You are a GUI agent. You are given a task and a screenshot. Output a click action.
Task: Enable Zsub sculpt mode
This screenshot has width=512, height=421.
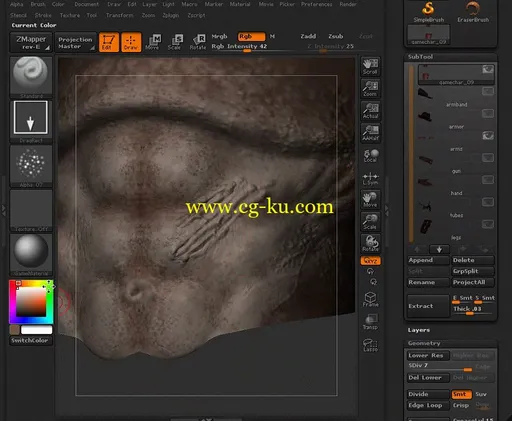(x=336, y=36)
